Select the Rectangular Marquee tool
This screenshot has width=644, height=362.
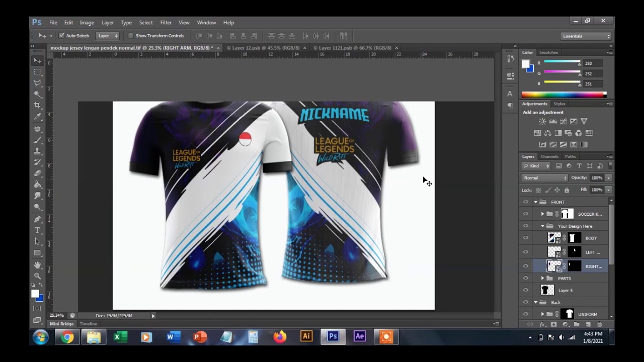click(x=38, y=72)
